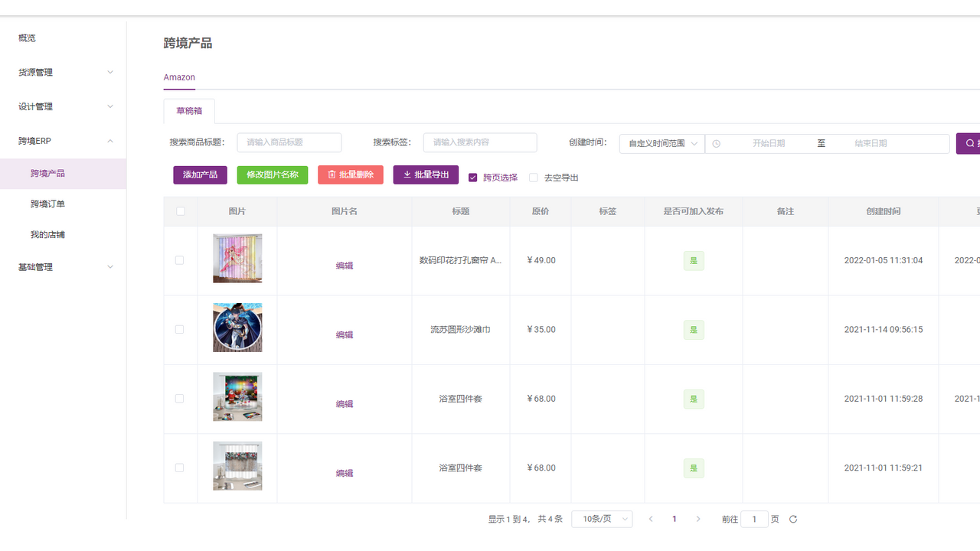Switch to the Amazon tab
The width and height of the screenshot is (980, 551).
(178, 77)
